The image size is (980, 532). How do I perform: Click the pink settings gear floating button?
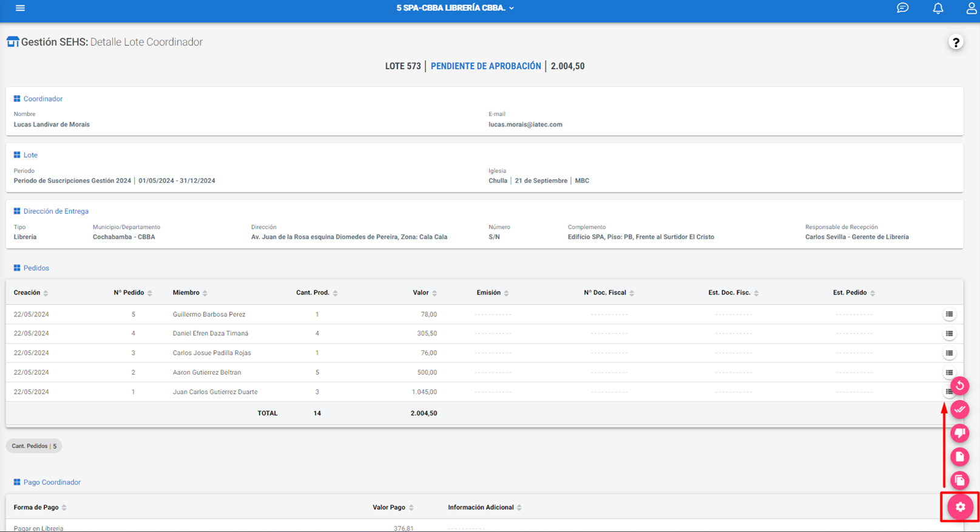960,506
